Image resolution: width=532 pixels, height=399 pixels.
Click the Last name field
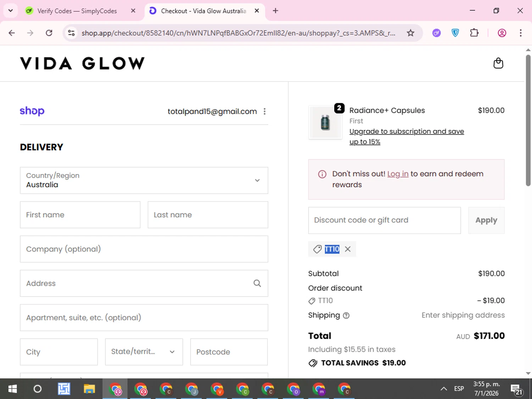click(x=208, y=215)
